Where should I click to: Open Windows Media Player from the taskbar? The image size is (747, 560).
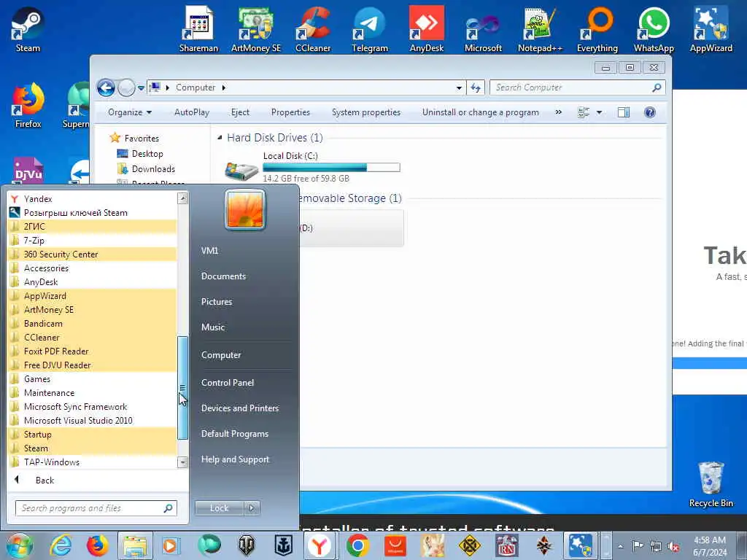(171, 545)
